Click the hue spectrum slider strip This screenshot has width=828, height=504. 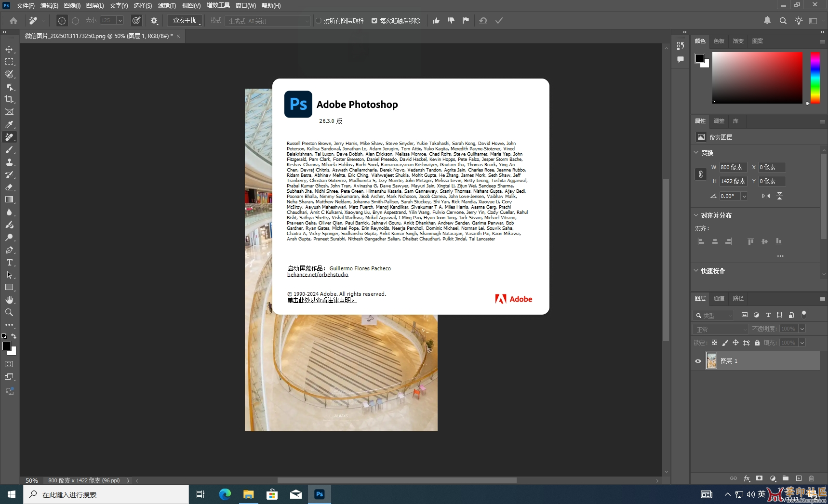pos(815,78)
